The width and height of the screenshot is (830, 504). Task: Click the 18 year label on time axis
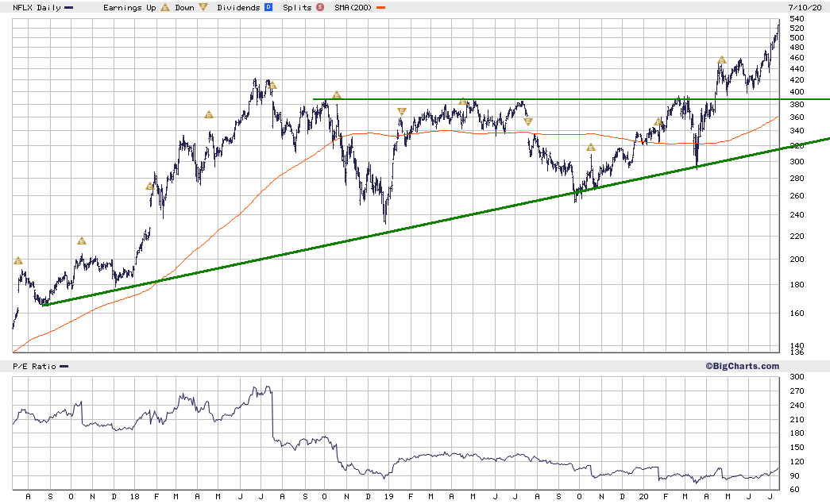(x=134, y=497)
